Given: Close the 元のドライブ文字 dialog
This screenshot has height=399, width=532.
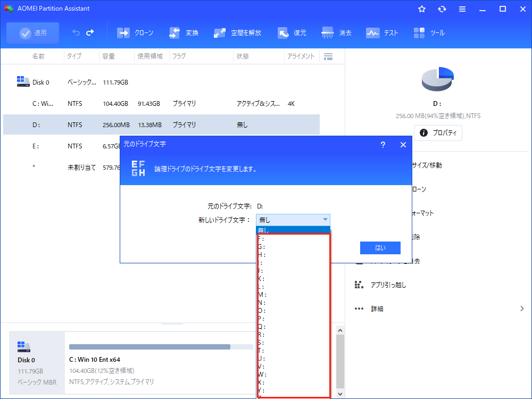Looking at the screenshot, I should coord(403,145).
